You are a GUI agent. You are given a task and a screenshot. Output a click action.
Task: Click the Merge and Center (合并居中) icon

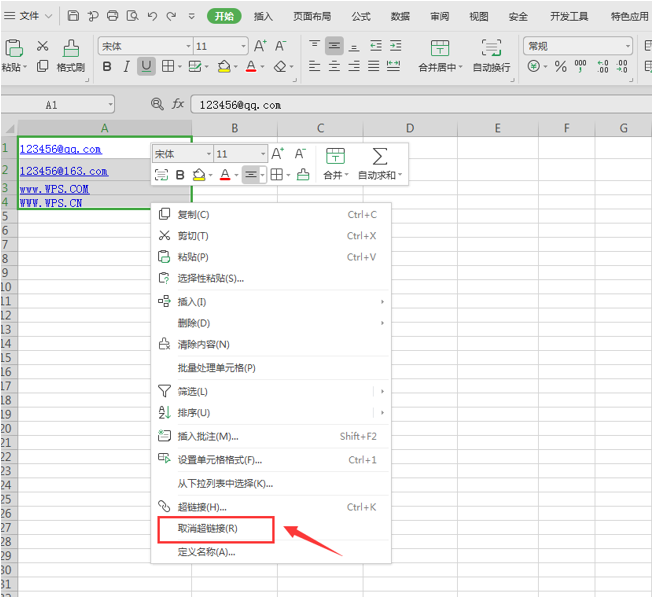click(440, 48)
